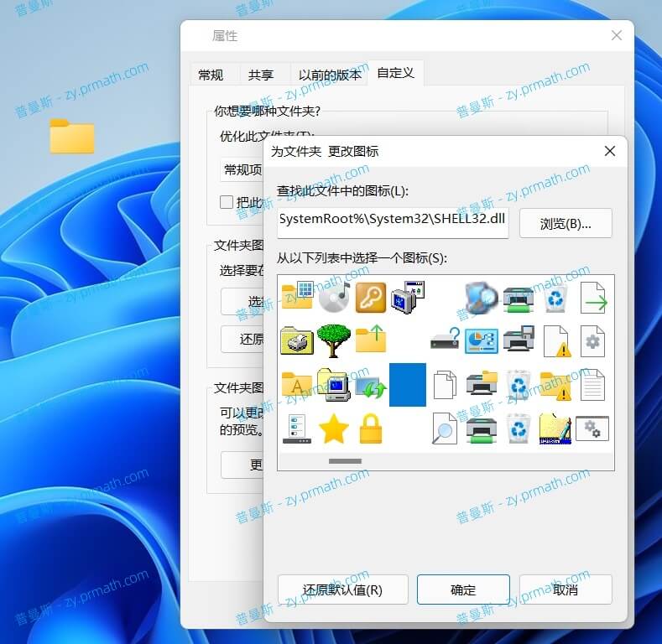Pick the folder with old computer icon

pos(334,384)
